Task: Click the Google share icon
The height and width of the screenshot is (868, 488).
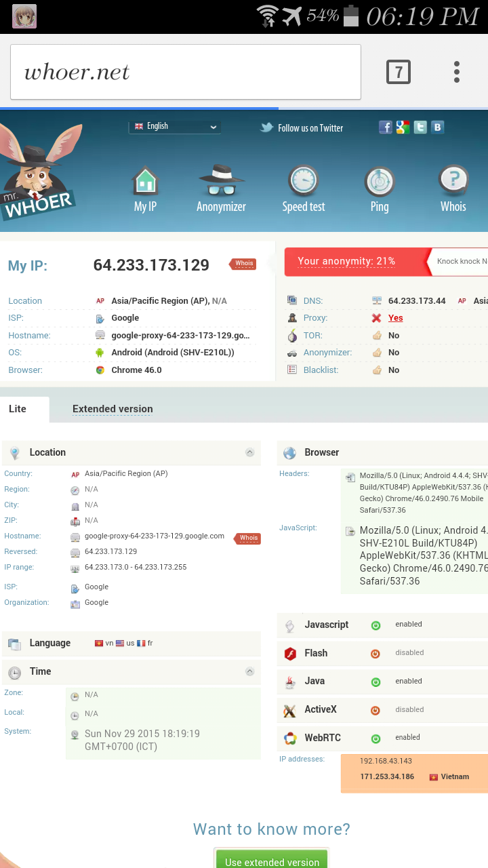Action: (403, 127)
